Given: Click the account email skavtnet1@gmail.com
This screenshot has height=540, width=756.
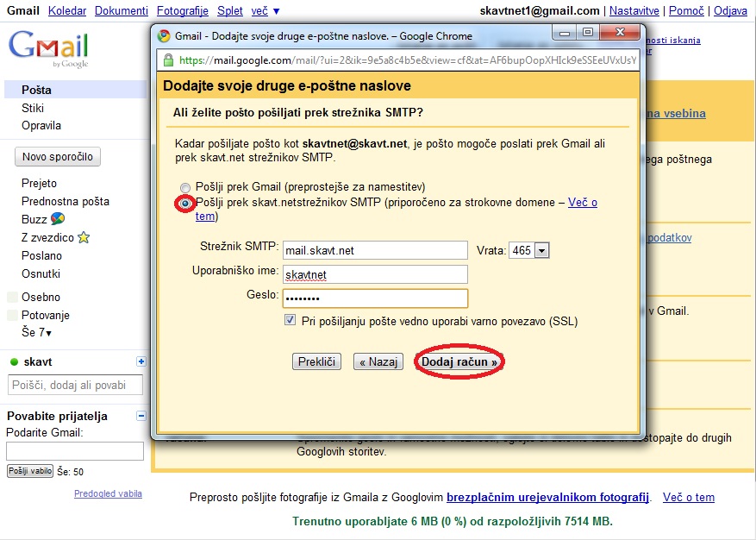Looking at the screenshot, I should tap(540, 10).
